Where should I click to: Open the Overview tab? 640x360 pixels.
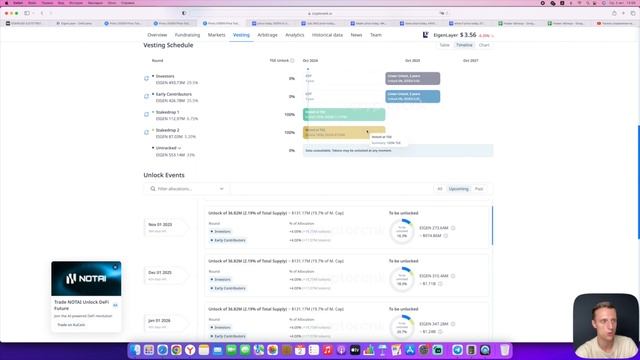[x=157, y=35]
